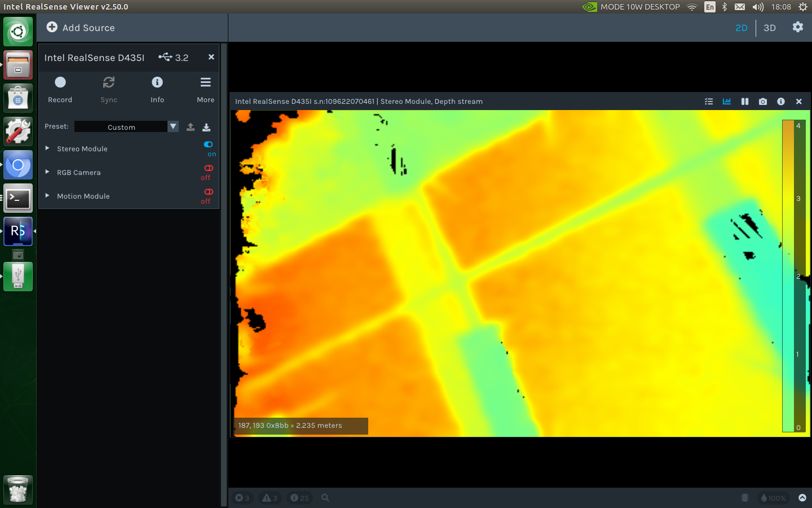
Task: Close the depth stream window
Action: pos(799,102)
